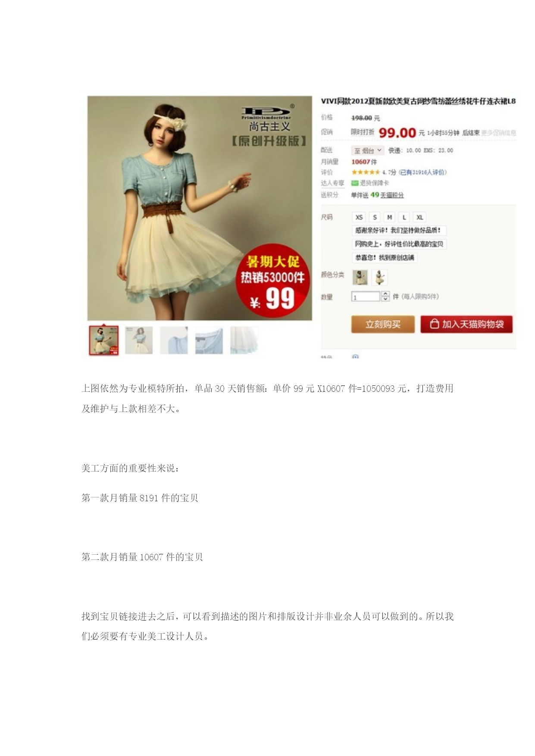This screenshot has width=535, height=756.
Task: Select size S option
Action: [375, 217]
